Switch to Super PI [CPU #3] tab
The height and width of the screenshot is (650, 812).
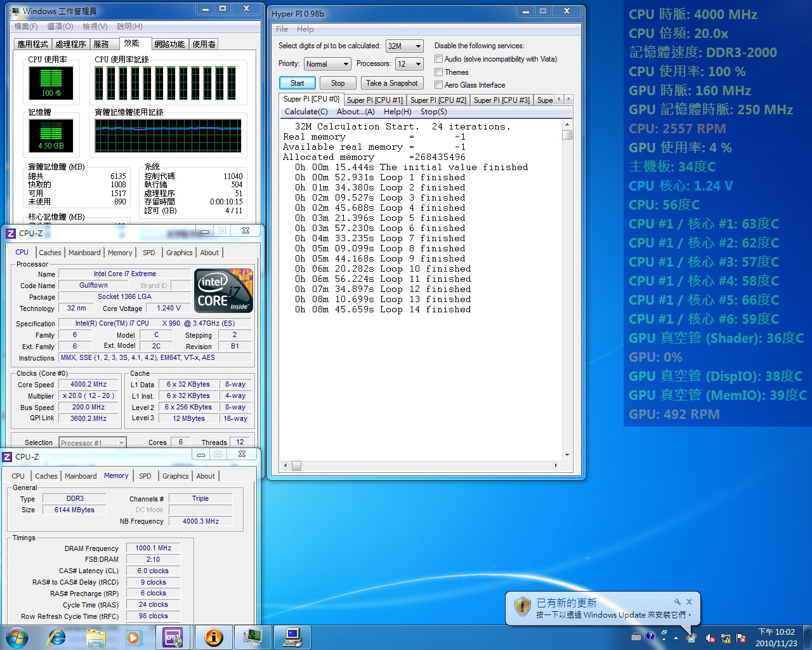502,100
